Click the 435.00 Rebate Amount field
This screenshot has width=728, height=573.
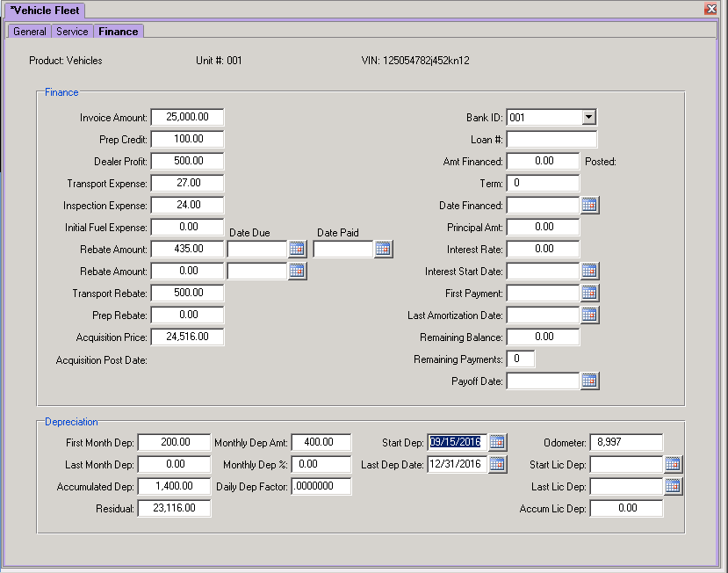(x=188, y=249)
